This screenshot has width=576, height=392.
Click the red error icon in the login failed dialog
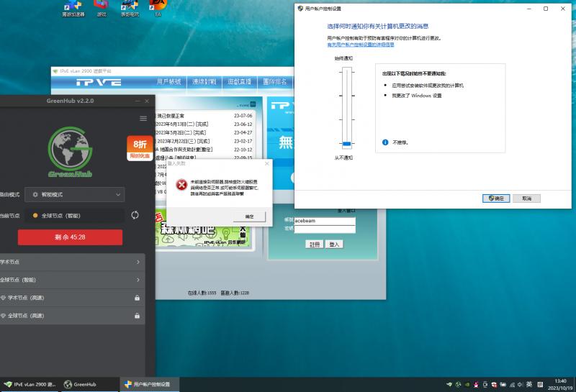(x=181, y=184)
